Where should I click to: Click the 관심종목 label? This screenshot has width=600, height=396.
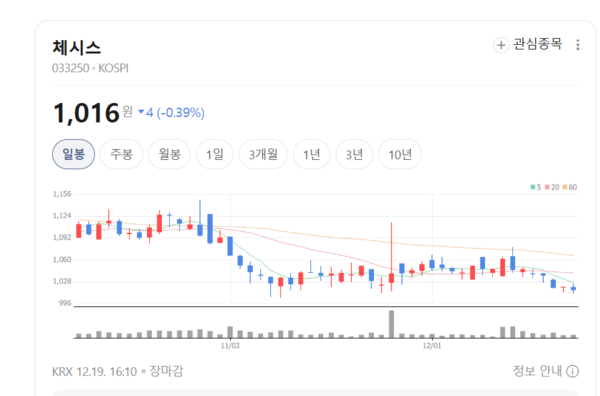click(538, 44)
